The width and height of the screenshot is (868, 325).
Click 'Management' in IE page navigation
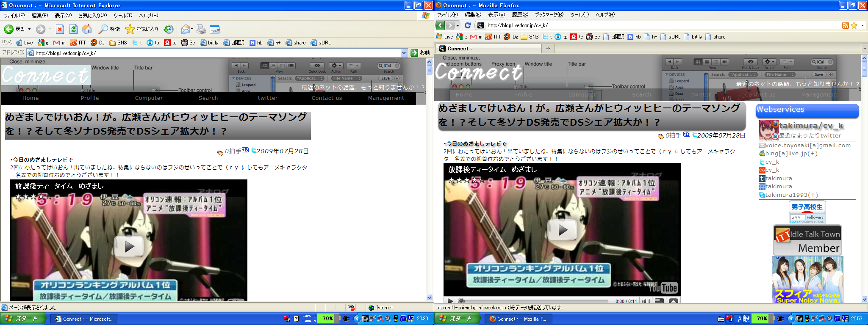386,98
